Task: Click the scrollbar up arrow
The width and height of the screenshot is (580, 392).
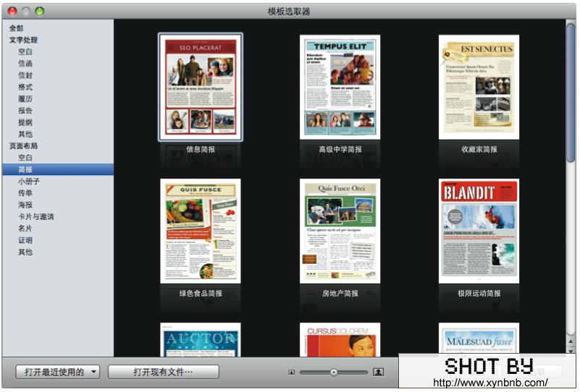Action: [571, 341]
